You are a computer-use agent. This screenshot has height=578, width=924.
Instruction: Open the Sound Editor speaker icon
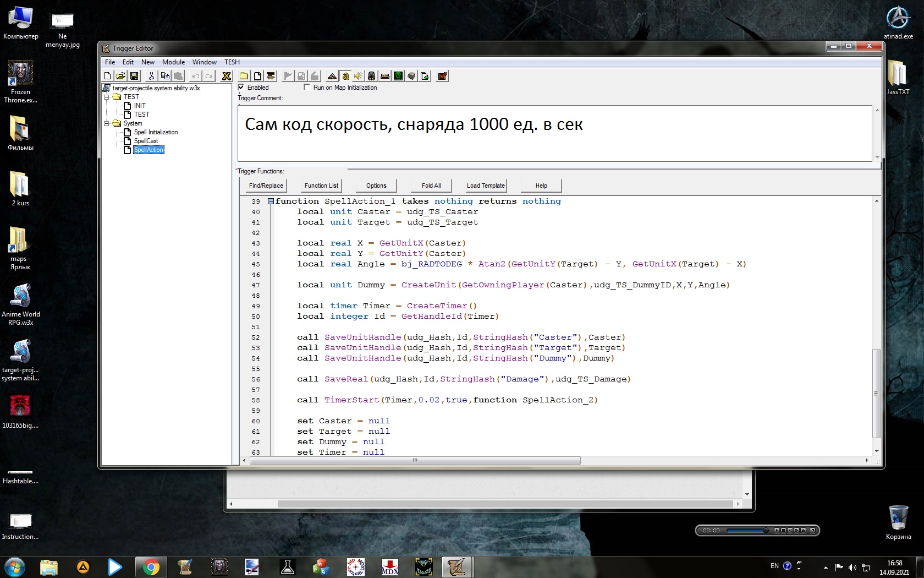pos(358,76)
